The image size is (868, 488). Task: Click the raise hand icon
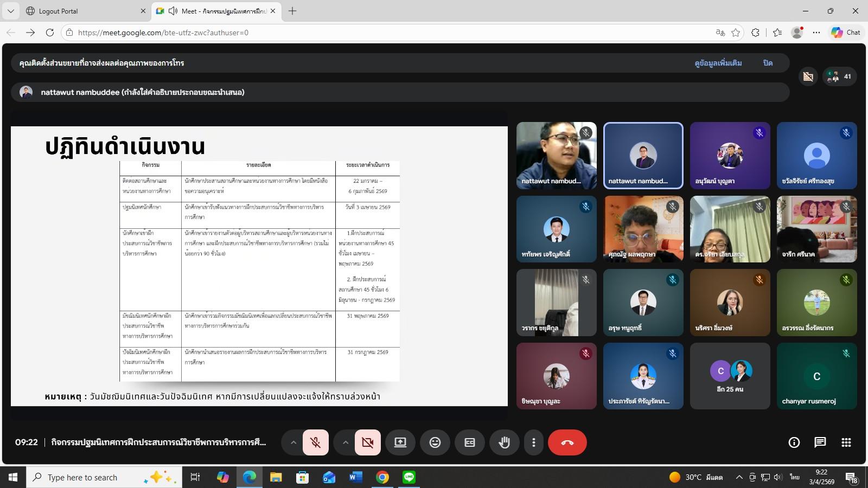pyautogui.click(x=504, y=442)
